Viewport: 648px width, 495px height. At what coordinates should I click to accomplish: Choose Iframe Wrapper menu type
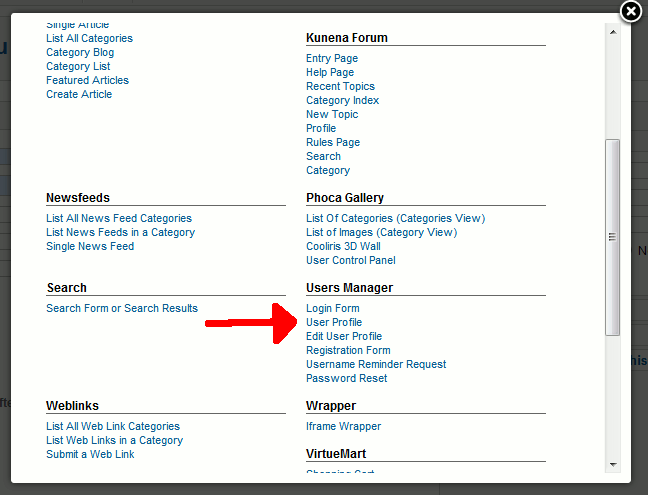343,426
